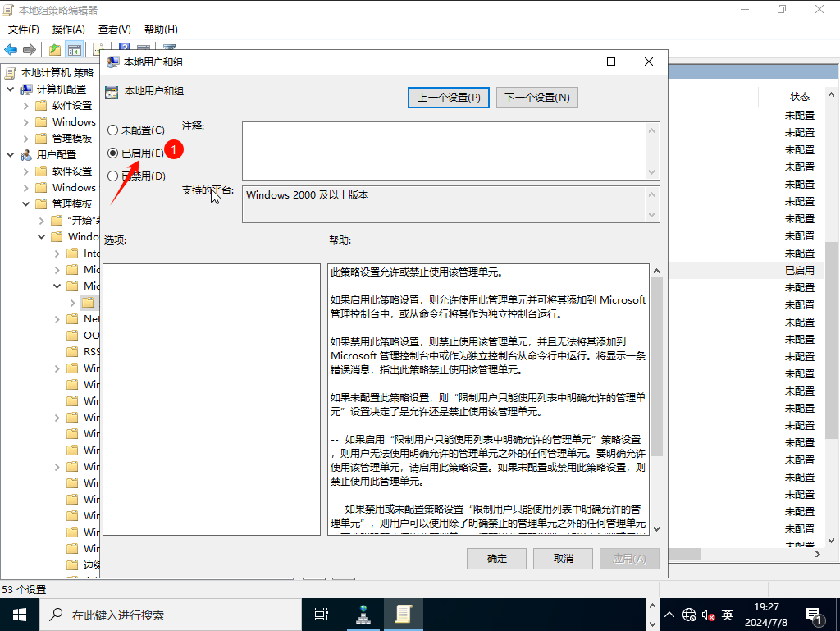This screenshot has width=840, height=631.
Task: Click the Group Policy Editor taskbar icon
Action: (x=404, y=615)
